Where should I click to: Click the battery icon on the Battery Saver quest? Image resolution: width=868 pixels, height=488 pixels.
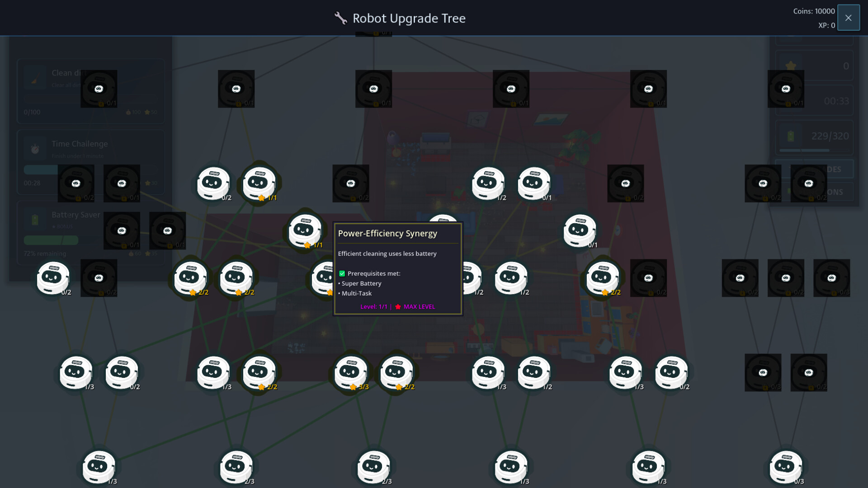pyautogui.click(x=35, y=219)
